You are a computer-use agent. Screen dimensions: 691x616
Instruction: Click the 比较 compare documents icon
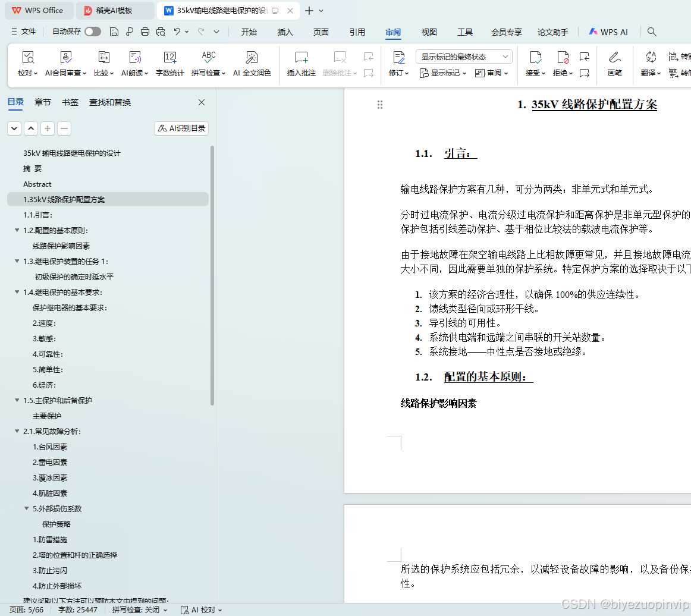[x=103, y=58]
